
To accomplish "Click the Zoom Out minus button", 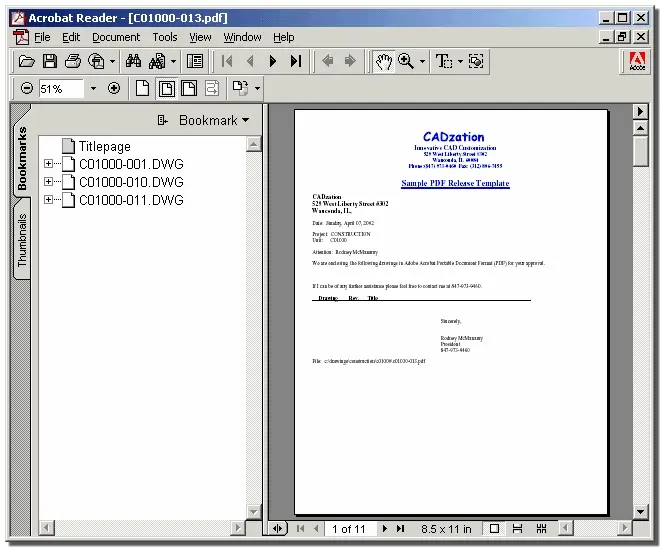I will pyautogui.click(x=27, y=88).
